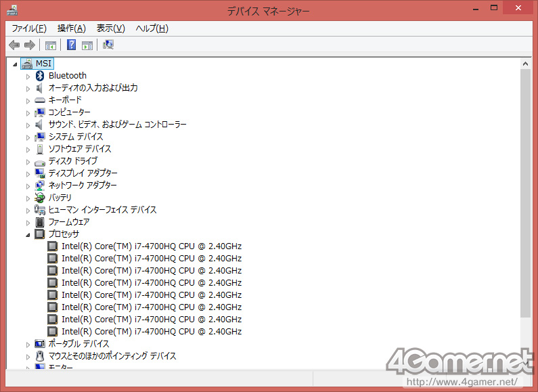Open the 操作(A) menu
The width and height of the screenshot is (538, 392).
(x=71, y=28)
